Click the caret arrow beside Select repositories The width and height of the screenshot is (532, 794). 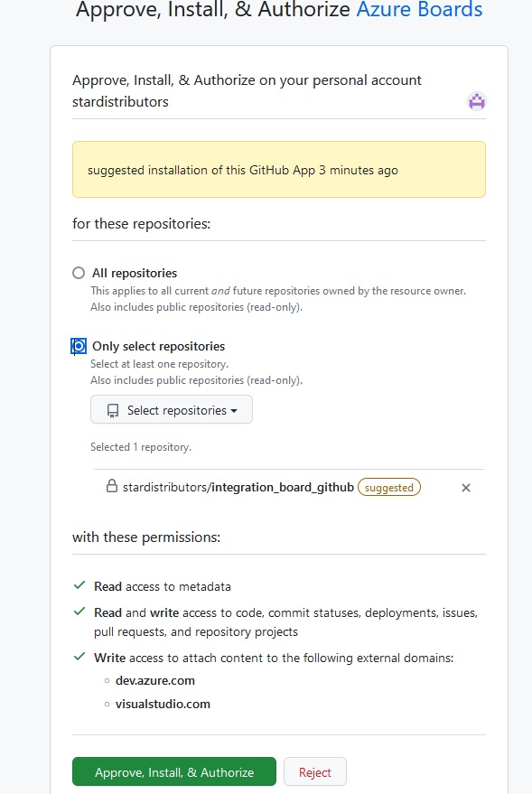[234, 411]
